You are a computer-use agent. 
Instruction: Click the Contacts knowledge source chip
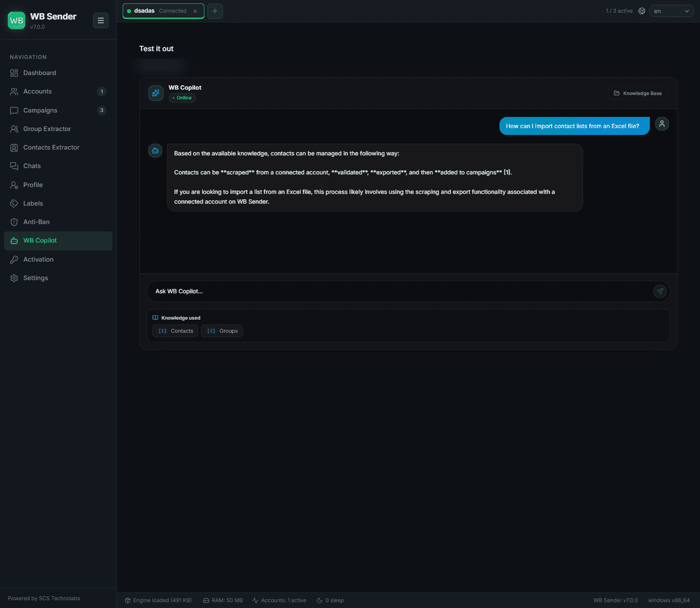pos(175,331)
